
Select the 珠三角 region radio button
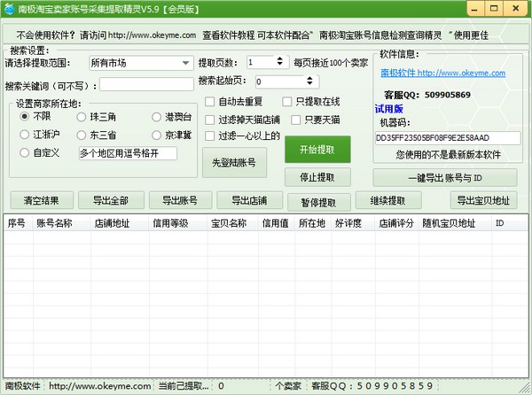pyautogui.click(x=82, y=117)
